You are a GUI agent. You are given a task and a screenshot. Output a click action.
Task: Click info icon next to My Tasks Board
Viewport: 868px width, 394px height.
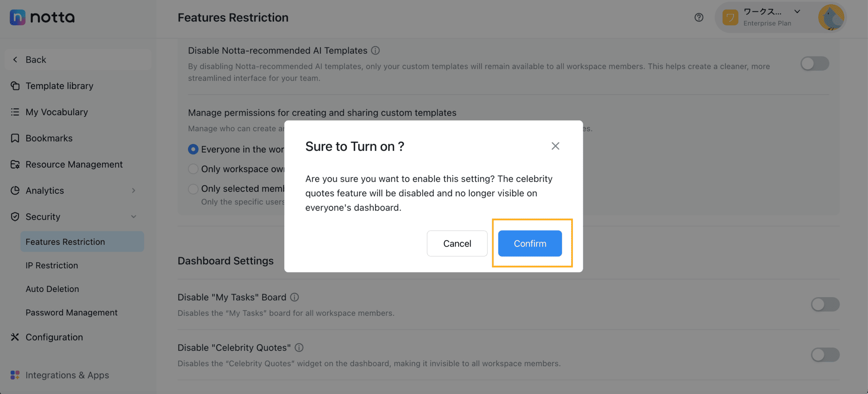tap(295, 297)
